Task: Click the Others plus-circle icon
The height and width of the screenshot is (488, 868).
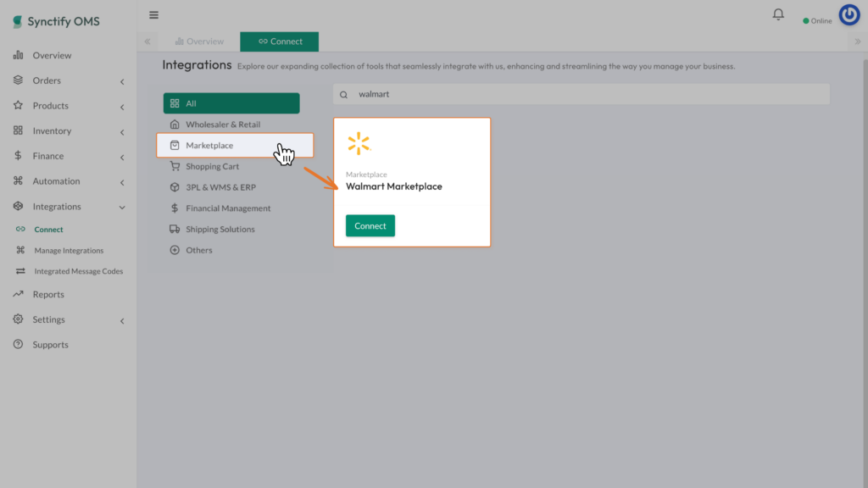Action: click(175, 250)
